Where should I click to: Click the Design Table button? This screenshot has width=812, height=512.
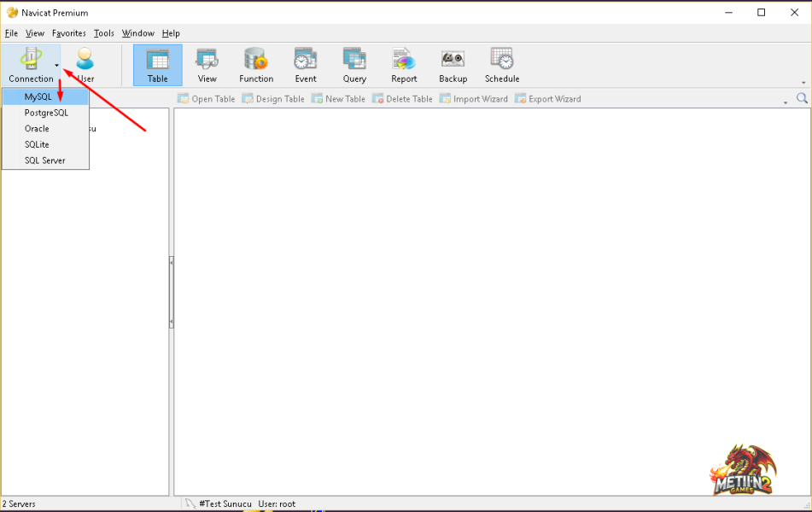point(273,99)
